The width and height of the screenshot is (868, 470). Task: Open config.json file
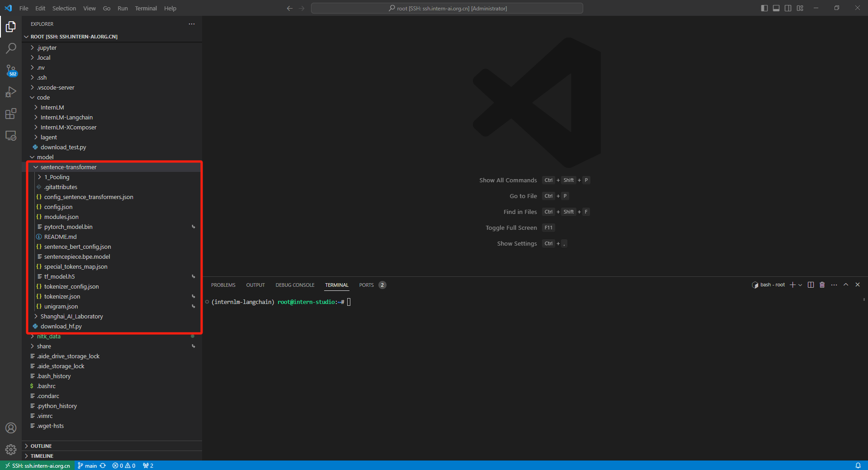tap(112, 207)
